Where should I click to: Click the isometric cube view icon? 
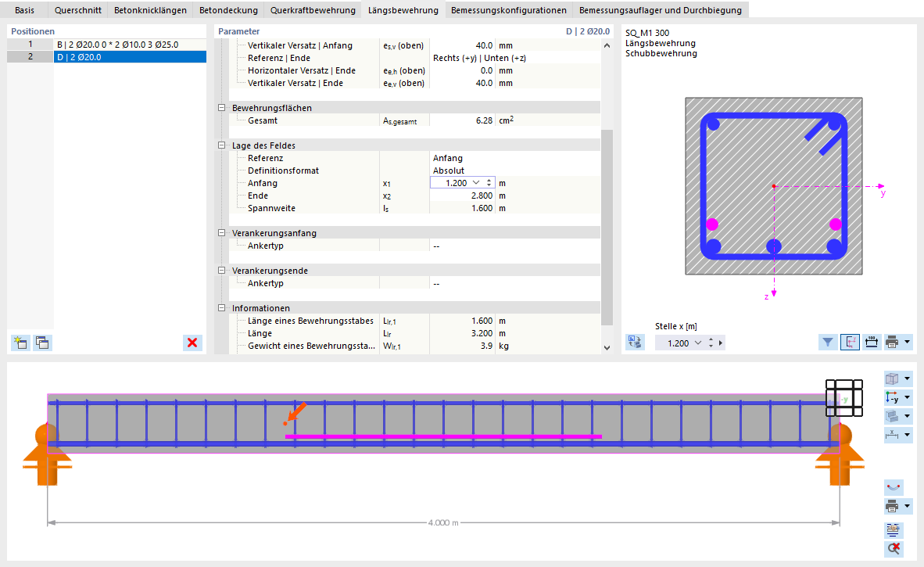(892, 379)
